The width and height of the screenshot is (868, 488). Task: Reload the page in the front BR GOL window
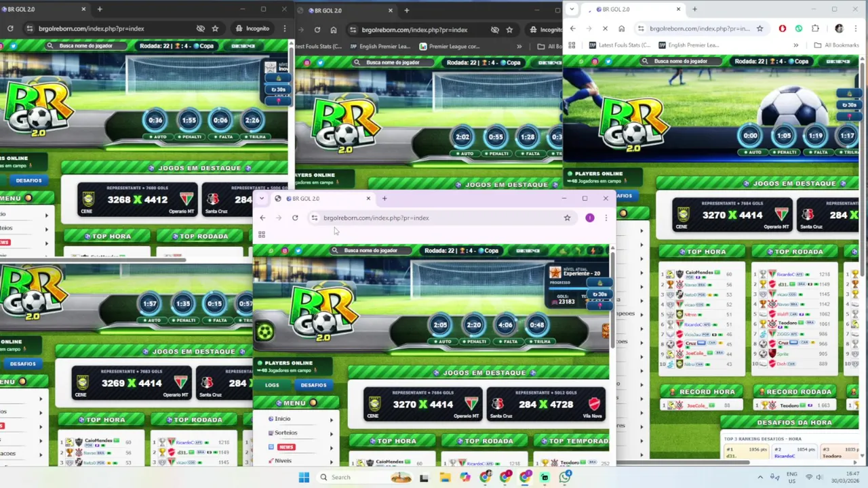coord(295,218)
